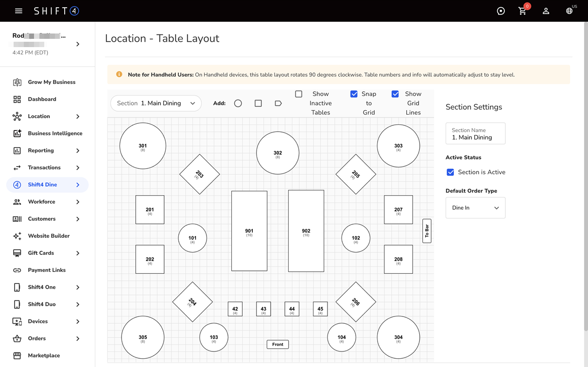
Task: Open the shopping cart
Action: pos(522,11)
